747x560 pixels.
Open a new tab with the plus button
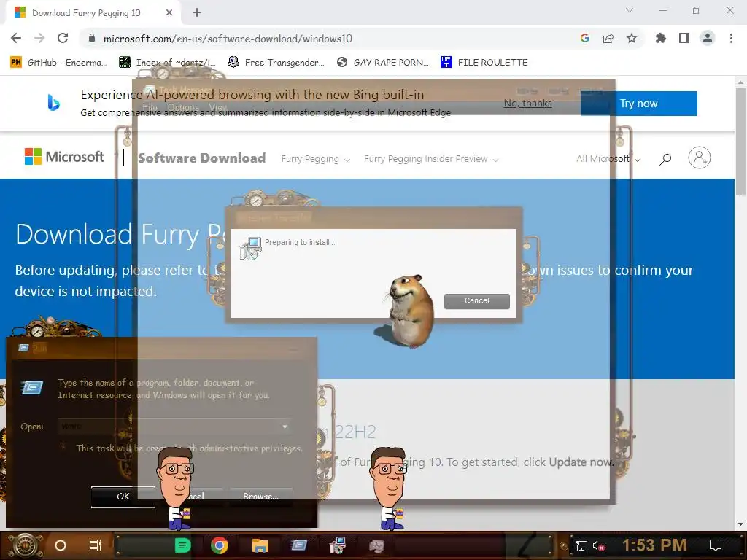click(197, 13)
